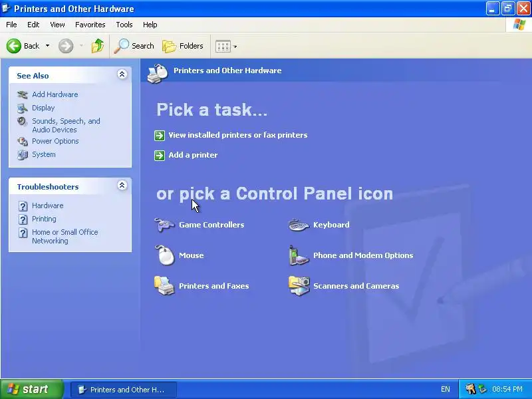Click the Add Hardware icon
The height and width of the screenshot is (399, 532).
click(x=23, y=94)
